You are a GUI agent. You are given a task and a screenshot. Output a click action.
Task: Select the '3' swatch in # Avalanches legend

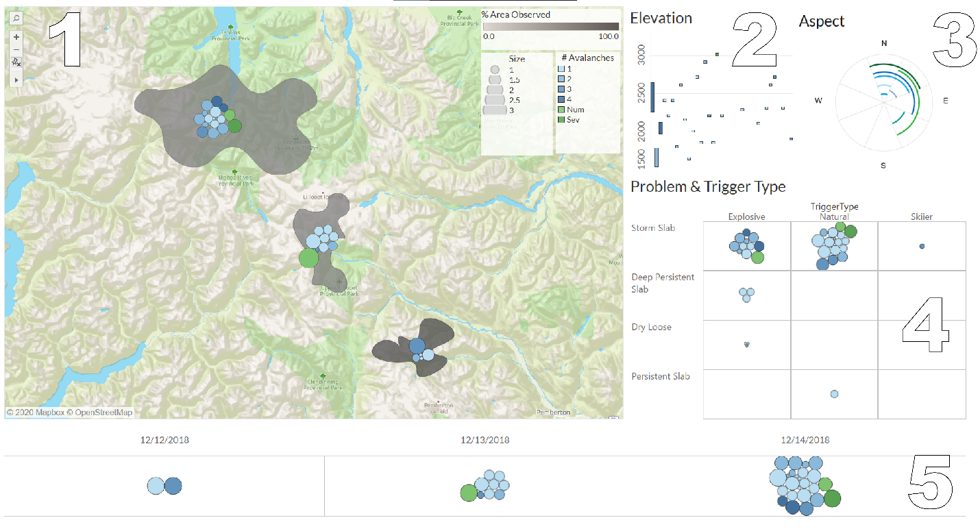click(562, 89)
